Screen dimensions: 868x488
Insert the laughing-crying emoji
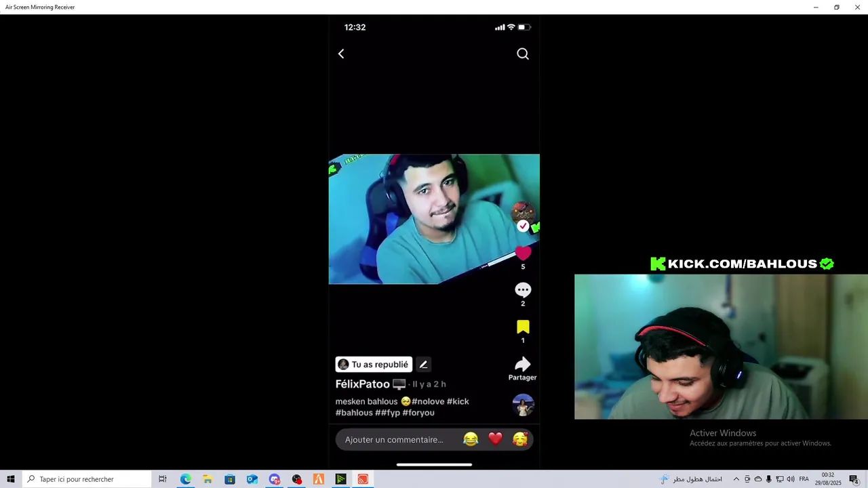[471, 439]
